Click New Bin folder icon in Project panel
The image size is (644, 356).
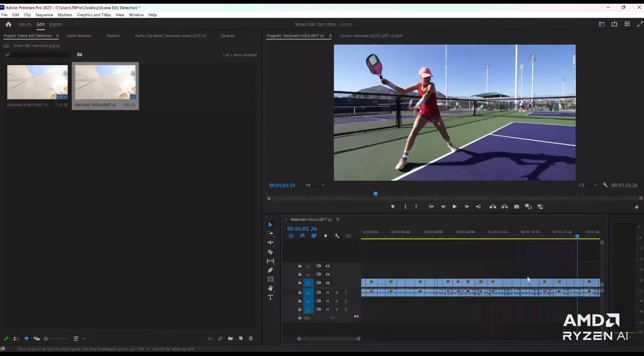[x=231, y=339]
